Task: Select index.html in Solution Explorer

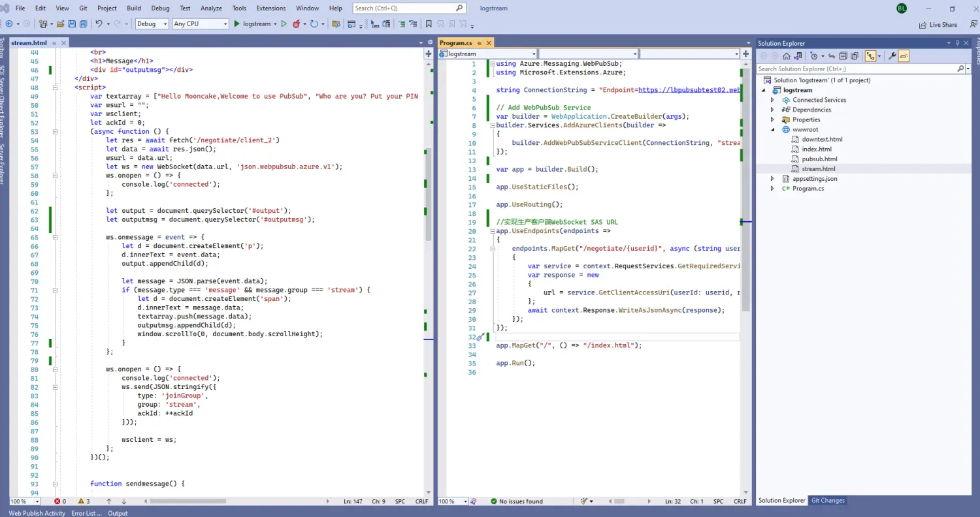Action: click(x=817, y=149)
